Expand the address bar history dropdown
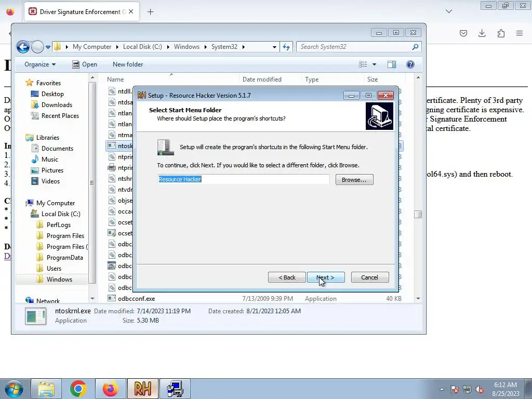 [x=274, y=47]
